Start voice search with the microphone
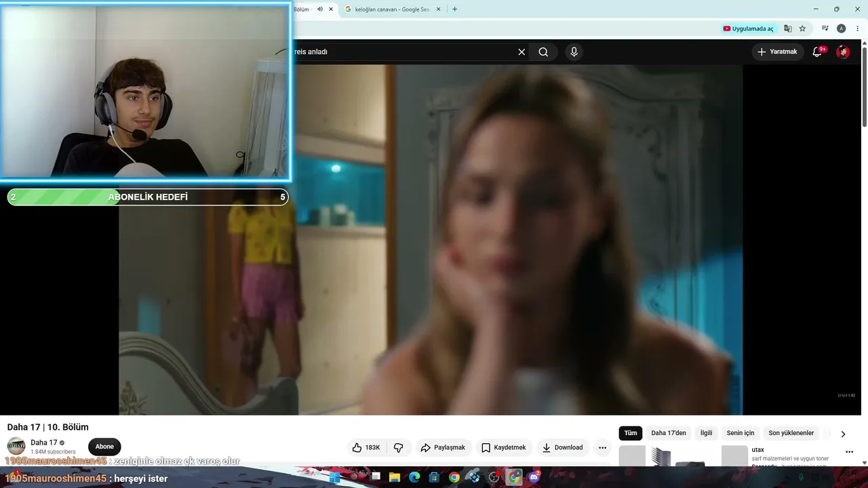This screenshot has width=868, height=488. [574, 52]
